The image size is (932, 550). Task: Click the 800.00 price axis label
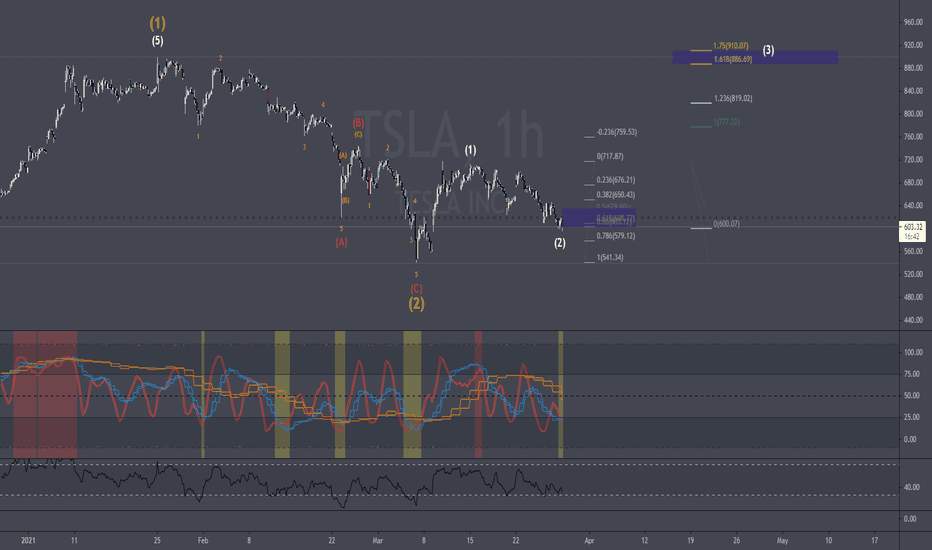coord(913,114)
